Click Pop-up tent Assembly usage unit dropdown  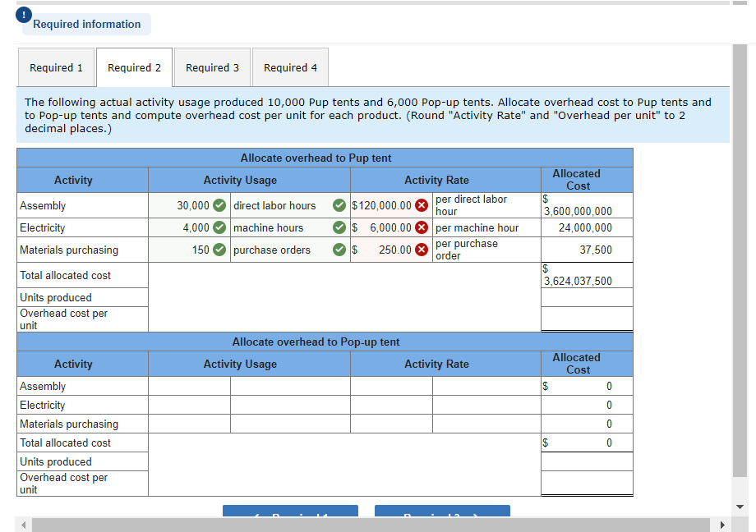tap(290, 386)
